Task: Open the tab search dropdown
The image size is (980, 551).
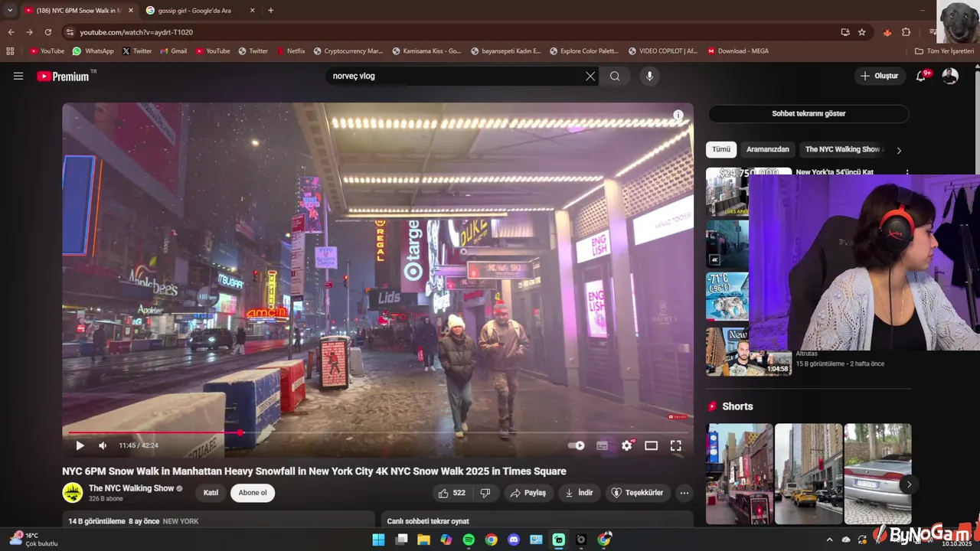Action: (x=9, y=11)
